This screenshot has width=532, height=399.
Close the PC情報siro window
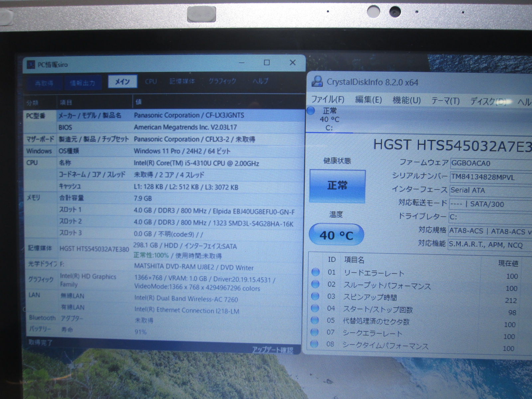point(293,63)
